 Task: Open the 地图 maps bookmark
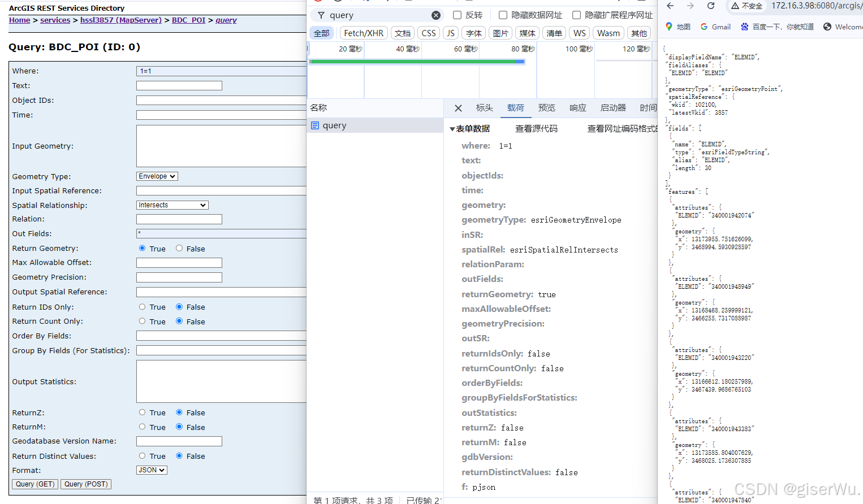(x=678, y=27)
